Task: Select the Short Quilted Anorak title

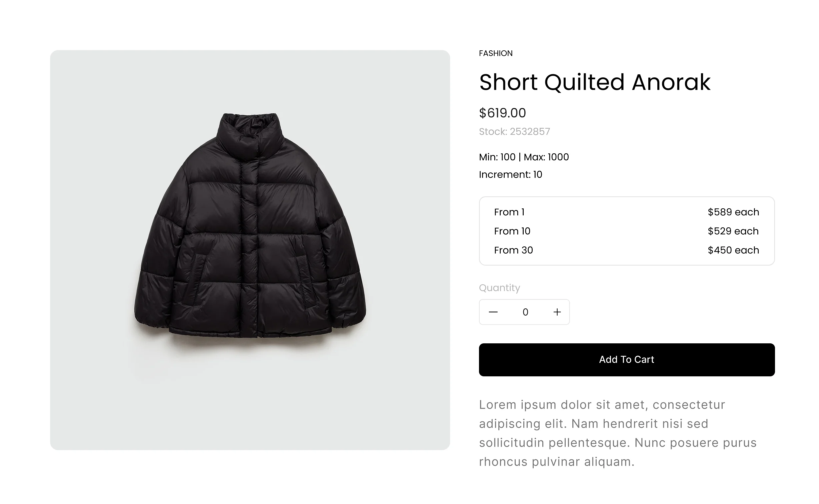Action: 595,82
